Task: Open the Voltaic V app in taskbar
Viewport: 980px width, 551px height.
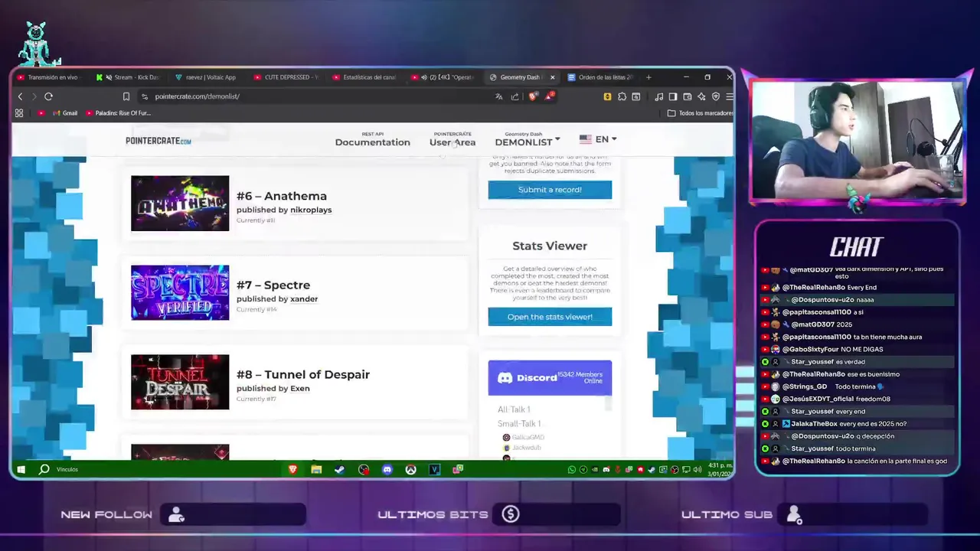Action: (x=435, y=469)
